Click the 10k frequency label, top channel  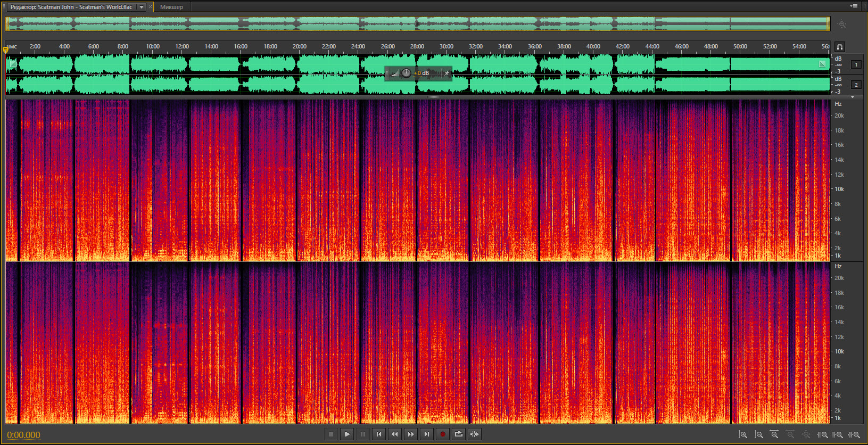tap(839, 189)
